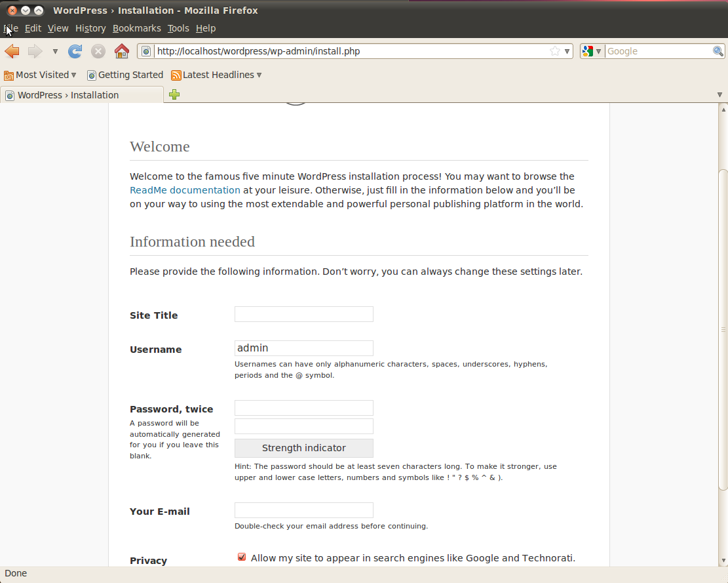Close the Firefox window
The height and width of the screenshot is (583, 728).
click(12, 10)
